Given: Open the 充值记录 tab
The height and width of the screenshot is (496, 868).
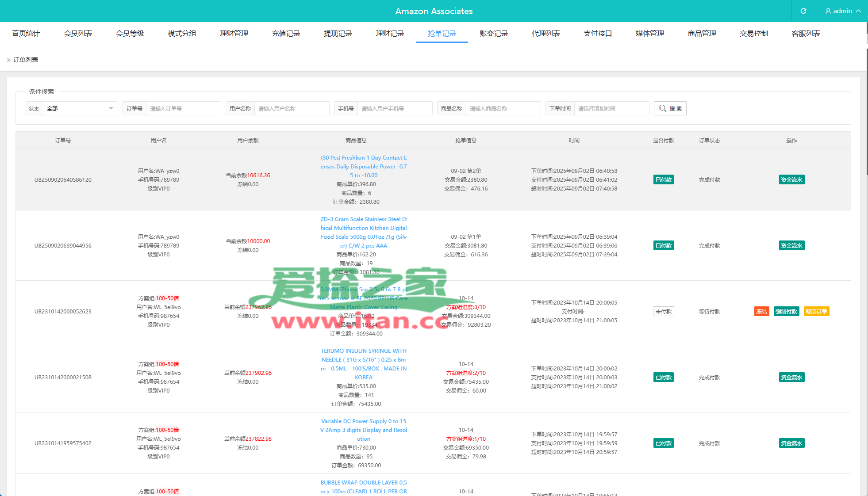Looking at the screenshot, I should (x=286, y=34).
